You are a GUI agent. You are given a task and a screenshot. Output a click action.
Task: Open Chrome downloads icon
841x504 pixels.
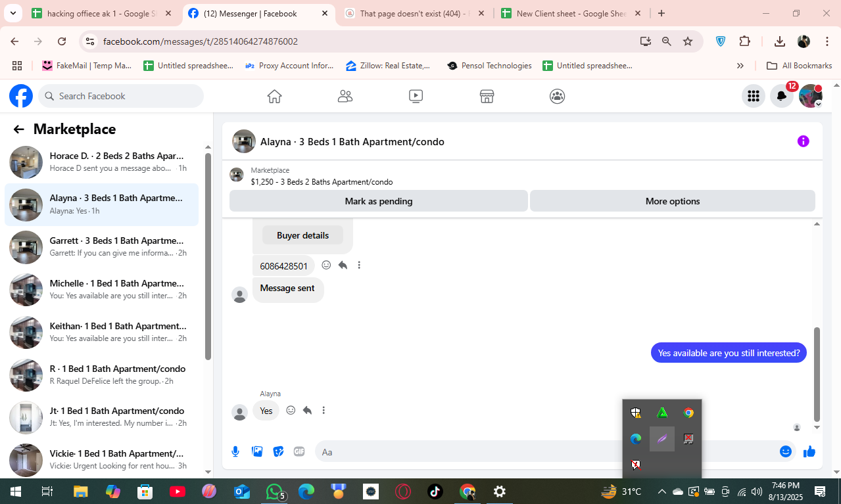click(x=780, y=41)
